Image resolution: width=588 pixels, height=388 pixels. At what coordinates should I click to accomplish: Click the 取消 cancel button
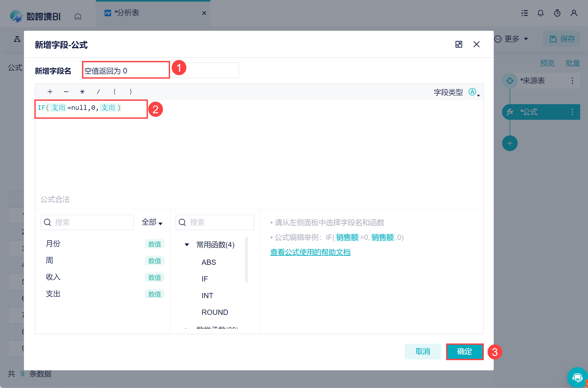coord(423,352)
